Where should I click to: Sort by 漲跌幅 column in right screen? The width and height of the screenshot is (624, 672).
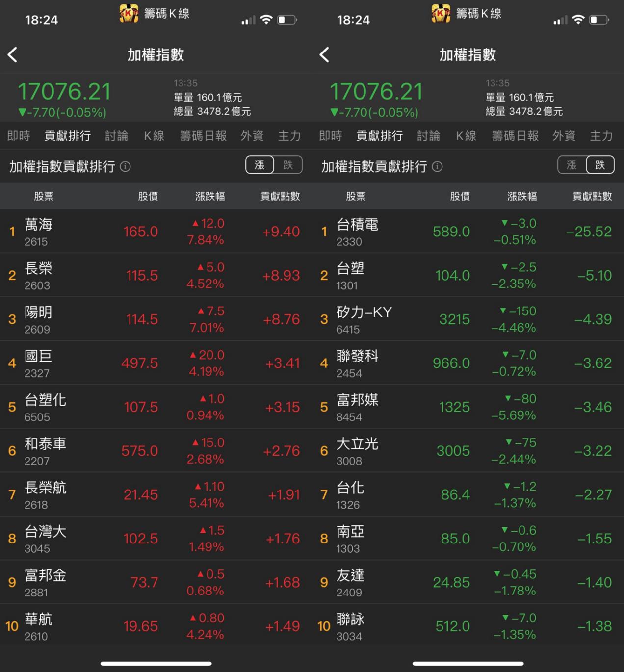point(522,196)
